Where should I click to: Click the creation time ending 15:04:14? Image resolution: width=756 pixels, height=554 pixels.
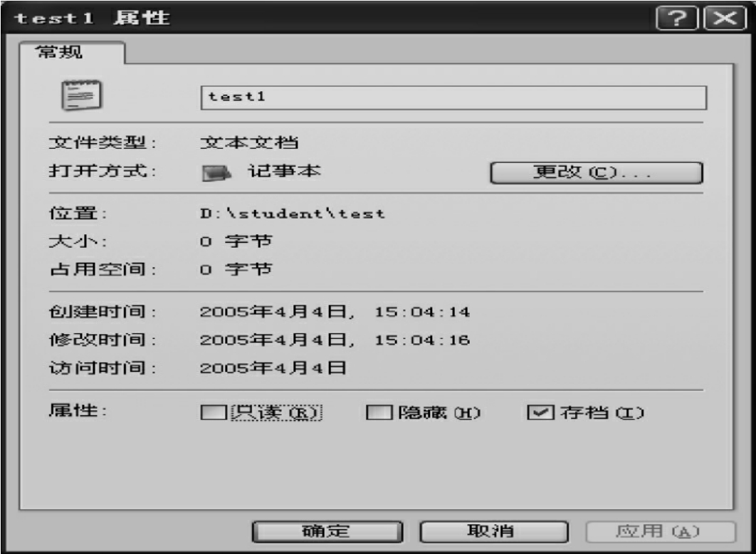click(335, 311)
